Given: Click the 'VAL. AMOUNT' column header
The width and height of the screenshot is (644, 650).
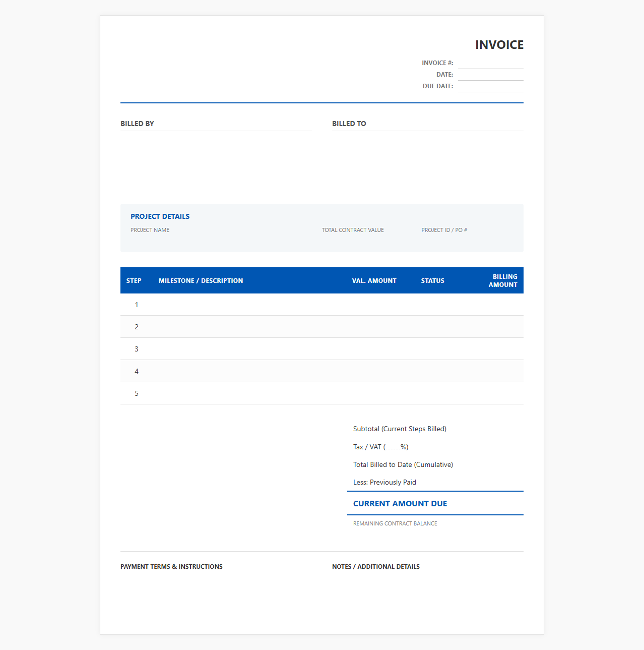Looking at the screenshot, I should click(374, 281).
